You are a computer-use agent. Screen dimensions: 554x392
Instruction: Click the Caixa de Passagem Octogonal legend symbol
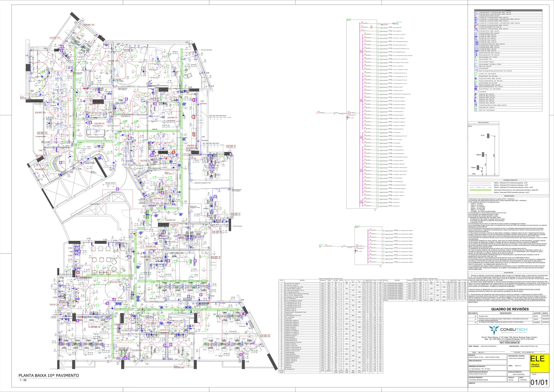(476, 62)
